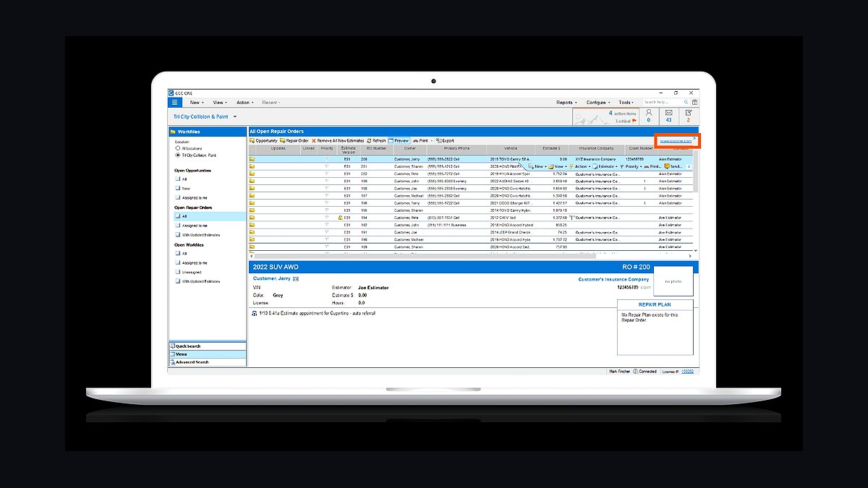Click Remove All New Estimates
Screen dimensions: 868x488
coord(338,140)
